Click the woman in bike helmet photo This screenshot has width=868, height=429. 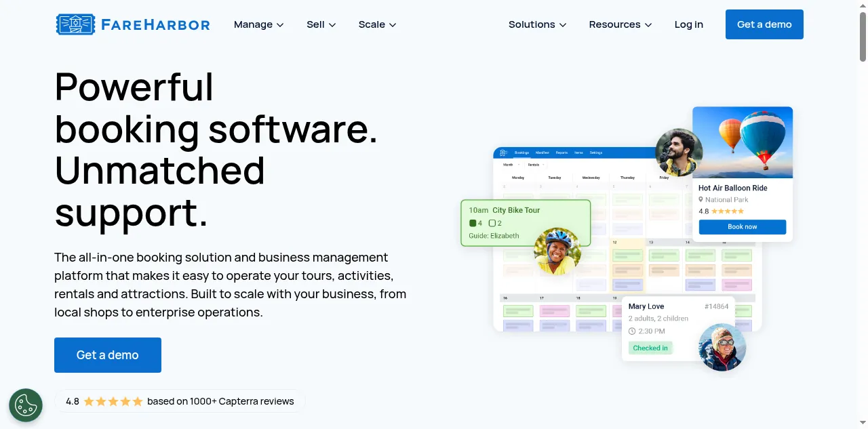pyautogui.click(x=557, y=251)
